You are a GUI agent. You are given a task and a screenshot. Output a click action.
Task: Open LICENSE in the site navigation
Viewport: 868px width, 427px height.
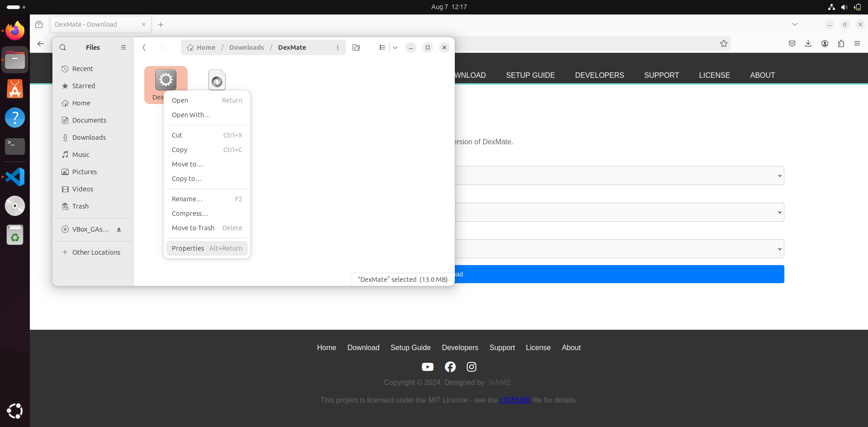point(714,75)
